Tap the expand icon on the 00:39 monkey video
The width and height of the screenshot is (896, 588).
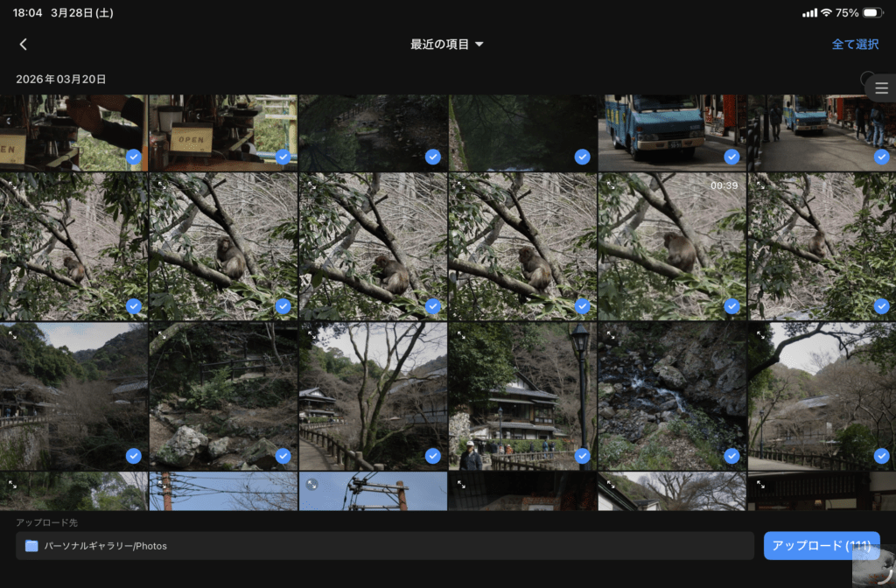coord(611,185)
